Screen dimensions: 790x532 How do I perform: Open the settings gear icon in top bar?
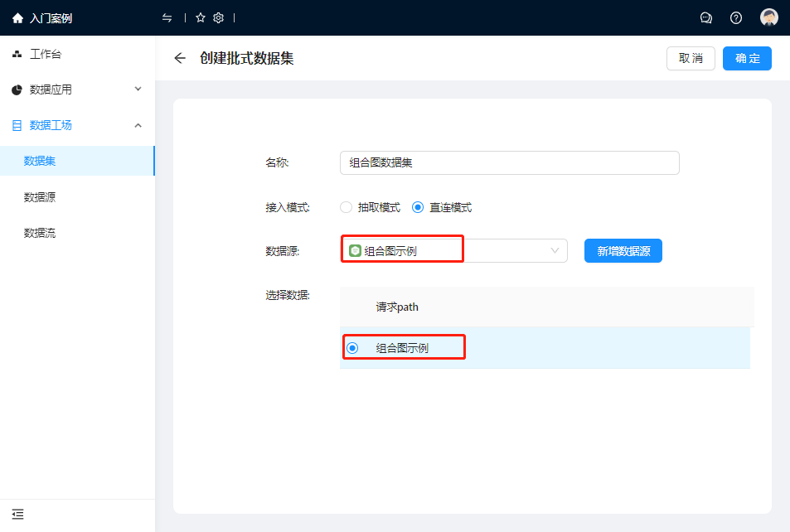(x=218, y=18)
